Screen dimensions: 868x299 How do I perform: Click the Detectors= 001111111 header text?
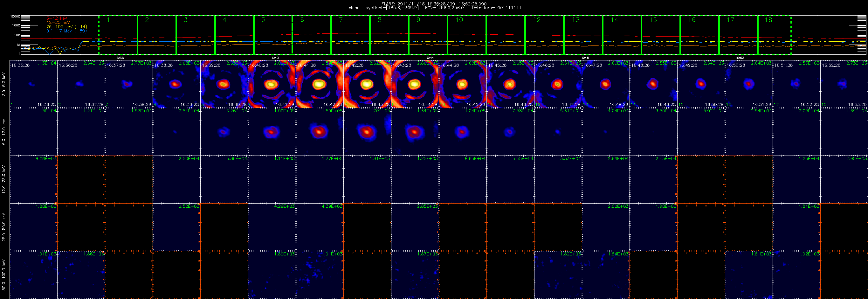point(496,8)
